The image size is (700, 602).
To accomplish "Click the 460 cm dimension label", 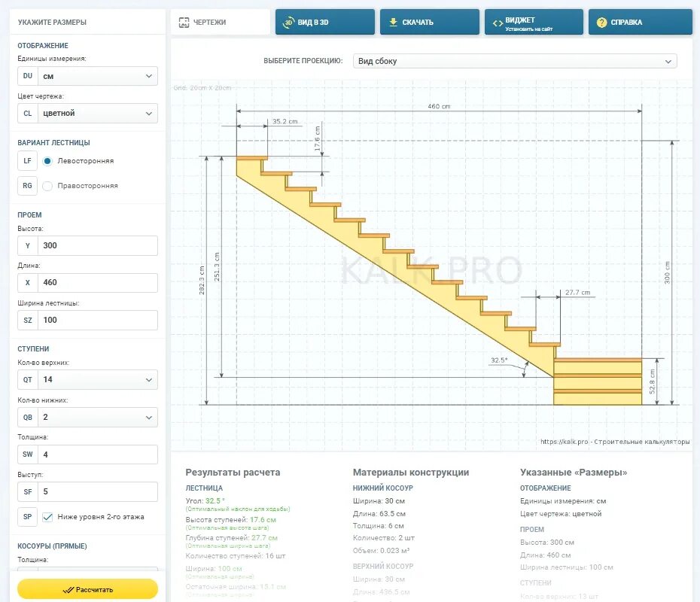I will [439, 106].
